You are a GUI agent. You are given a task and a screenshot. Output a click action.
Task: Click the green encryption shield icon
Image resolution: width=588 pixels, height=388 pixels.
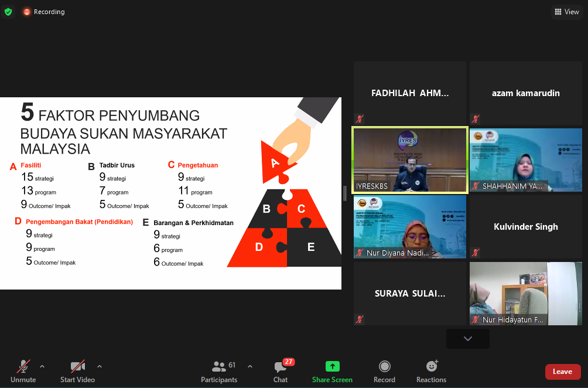pyautogui.click(x=8, y=12)
